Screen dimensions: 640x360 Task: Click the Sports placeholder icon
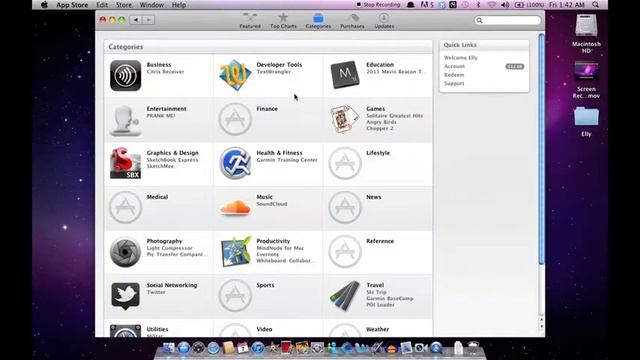(x=235, y=296)
